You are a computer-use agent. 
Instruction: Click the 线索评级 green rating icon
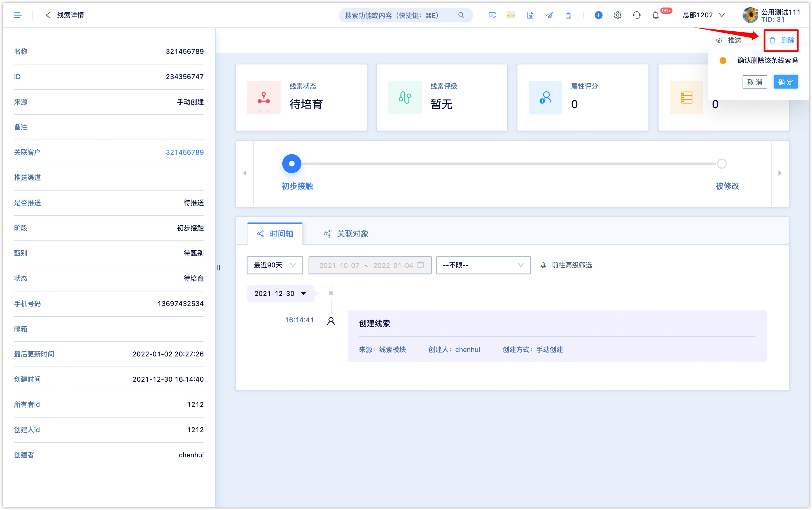(405, 98)
